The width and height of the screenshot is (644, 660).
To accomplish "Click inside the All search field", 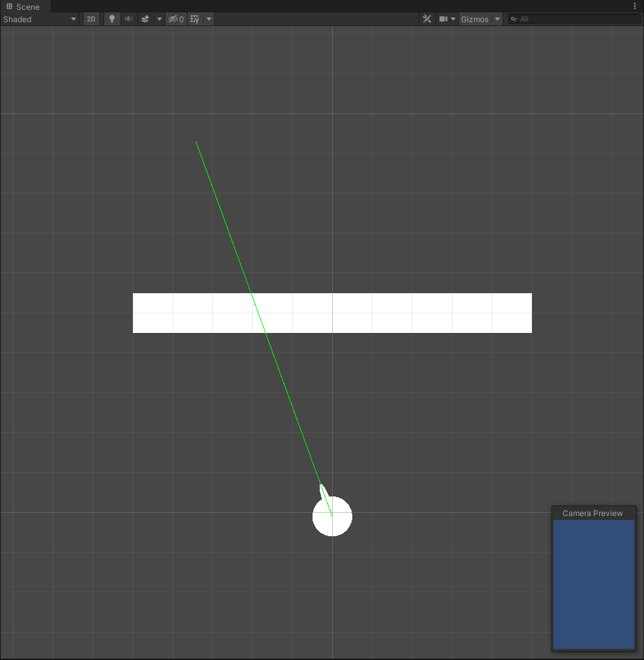I will pyautogui.click(x=573, y=19).
